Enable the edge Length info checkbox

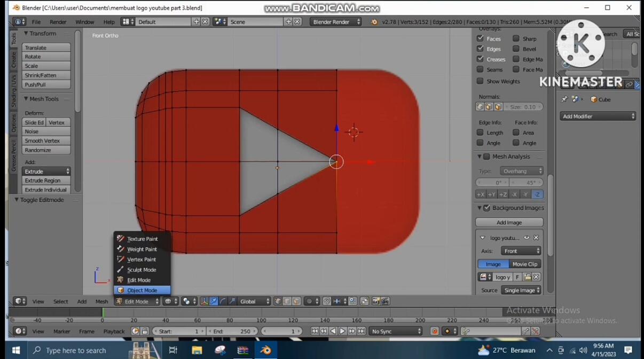(480, 132)
